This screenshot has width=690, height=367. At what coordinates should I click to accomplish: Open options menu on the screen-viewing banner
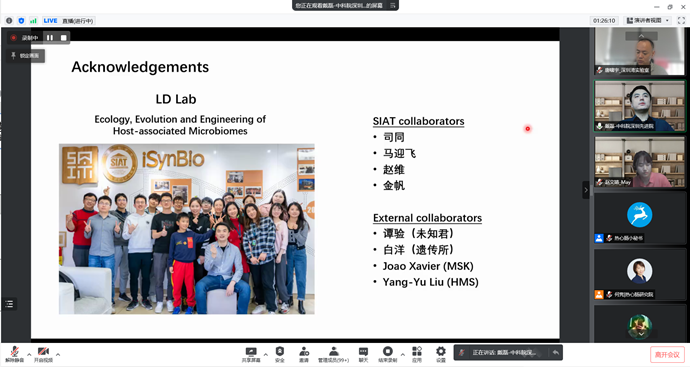coord(393,5)
